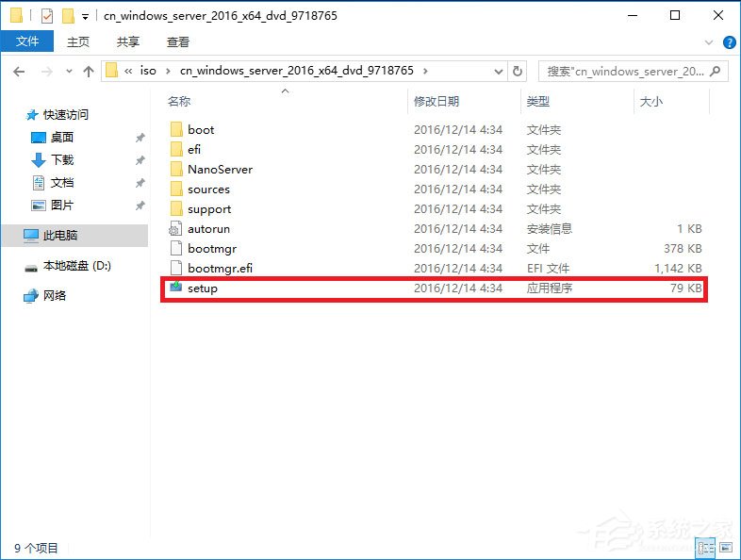Click the window folder icon in title bar
Screen dimensions: 741x560
tap(16, 16)
